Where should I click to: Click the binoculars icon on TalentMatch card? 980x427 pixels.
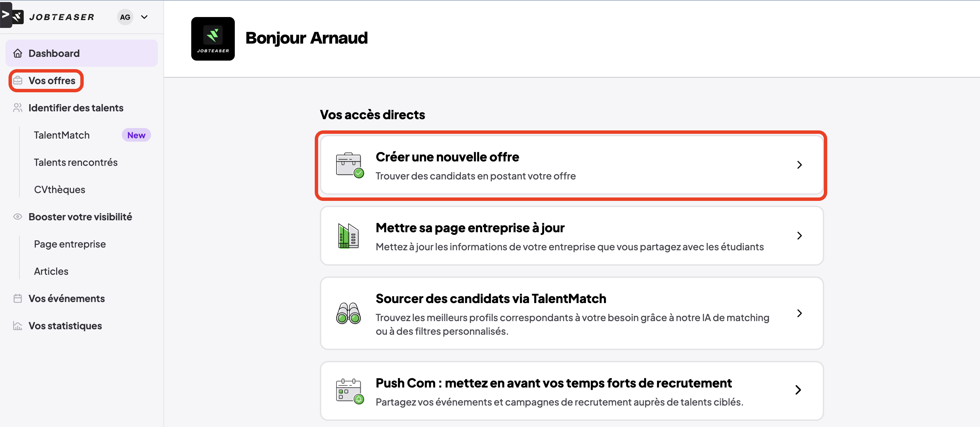point(348,313)
